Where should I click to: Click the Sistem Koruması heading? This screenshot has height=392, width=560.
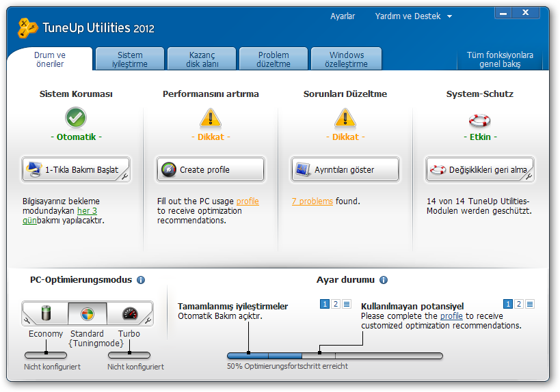click(x=76, y=94)
